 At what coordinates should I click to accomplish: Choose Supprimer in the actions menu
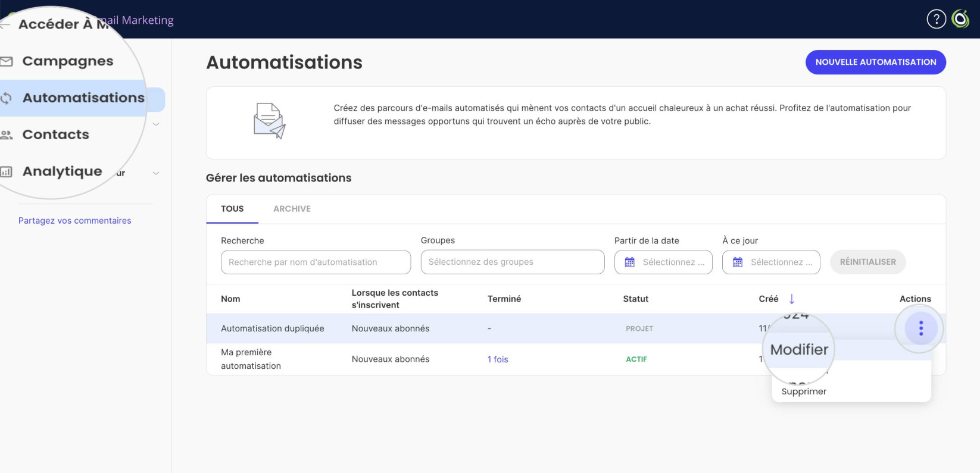click(804, 391)
